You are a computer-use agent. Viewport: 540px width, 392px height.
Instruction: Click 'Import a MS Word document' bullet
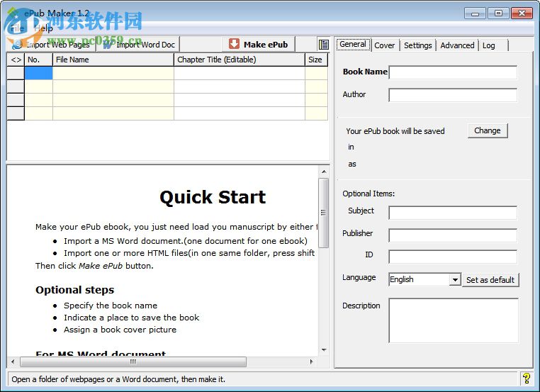coord(185,241)
